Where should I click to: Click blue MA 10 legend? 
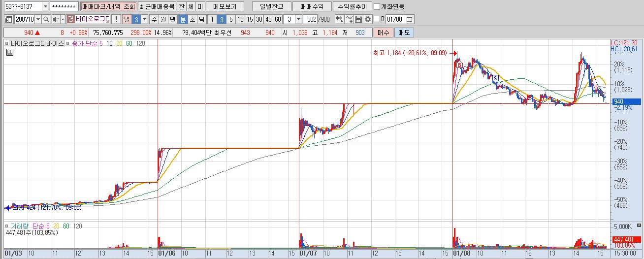pos(109,43)
